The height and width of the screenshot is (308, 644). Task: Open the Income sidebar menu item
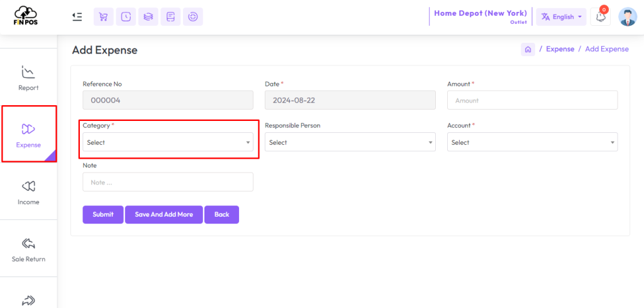tap(28, 193)
